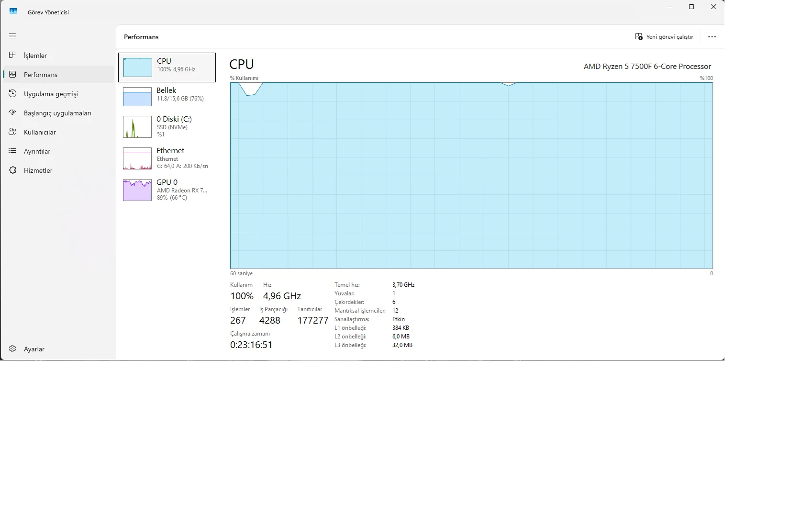Click the Uygulama geçmişi history icon
The image size is (812, 506).
pos(12,93)
